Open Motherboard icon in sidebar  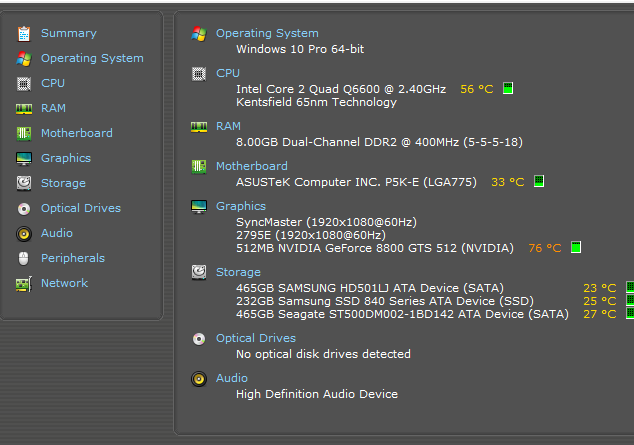(24, 133)
